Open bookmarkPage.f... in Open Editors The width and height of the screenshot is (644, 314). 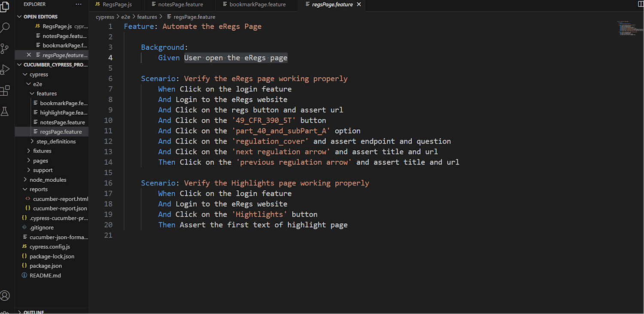tap(65, 46)
